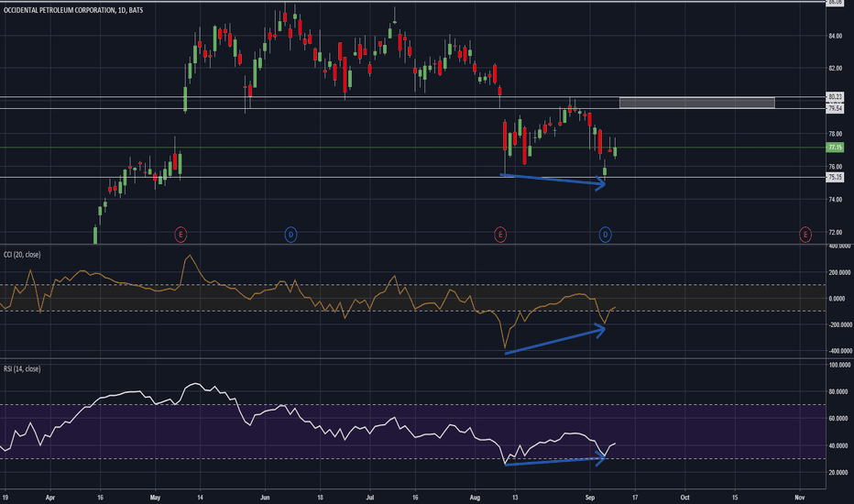854x504 pixels.
Task: Click the 100.0000 RSI axis value
Action: (840, 365)
